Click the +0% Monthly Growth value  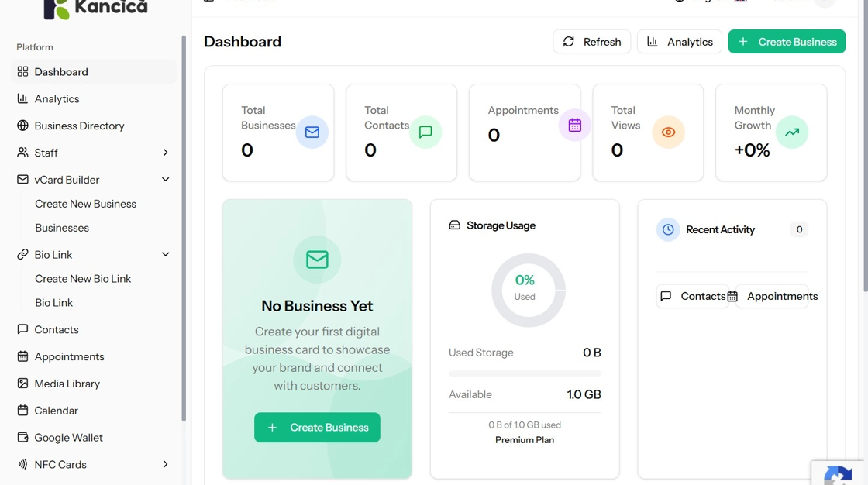click(752, 150)
